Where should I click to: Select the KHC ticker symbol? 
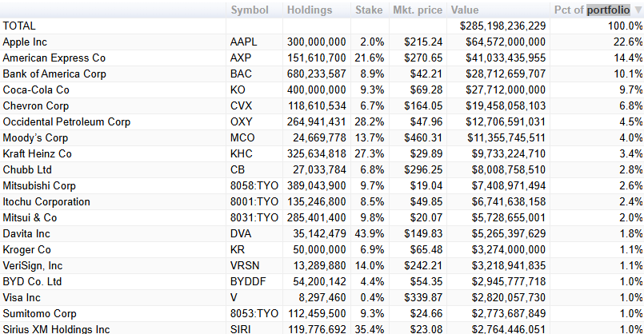[x=242, y=153]
